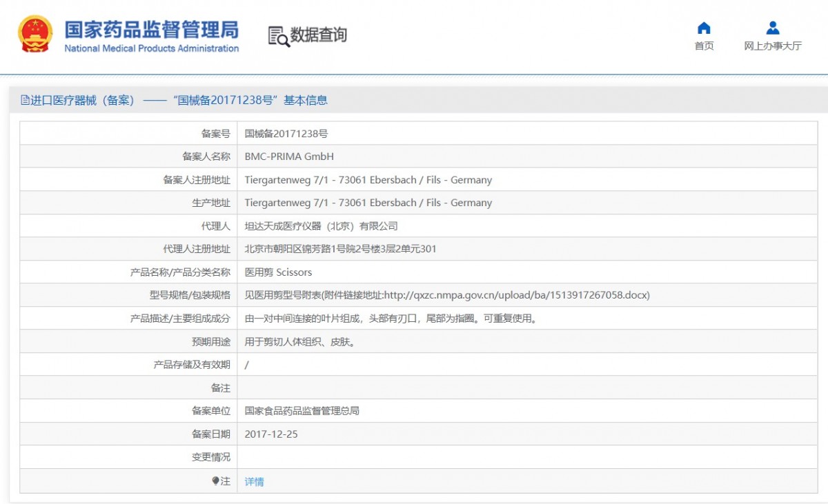Click the 变更情况 label cell
Viewport: 828px width, 504px height.
tap(128, 457)
